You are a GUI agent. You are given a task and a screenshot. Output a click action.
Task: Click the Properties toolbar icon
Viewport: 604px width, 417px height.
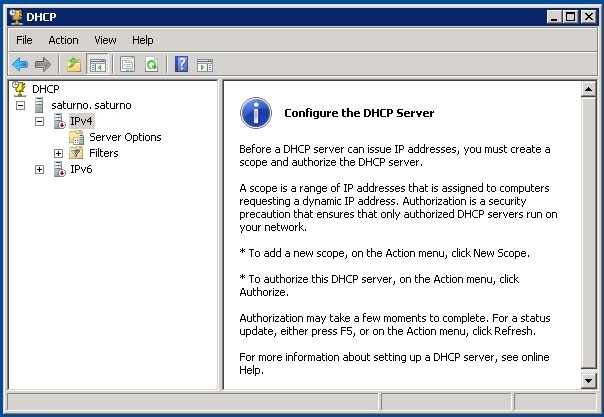pyautogui.click(x=128, y=65)
